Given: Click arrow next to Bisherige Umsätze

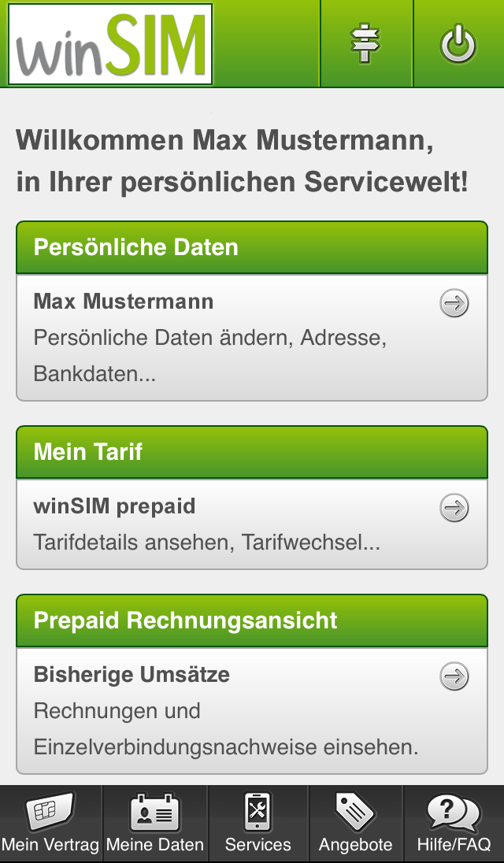Looking at the screenshot, I should pyautogui.click(x=454, y=676).
